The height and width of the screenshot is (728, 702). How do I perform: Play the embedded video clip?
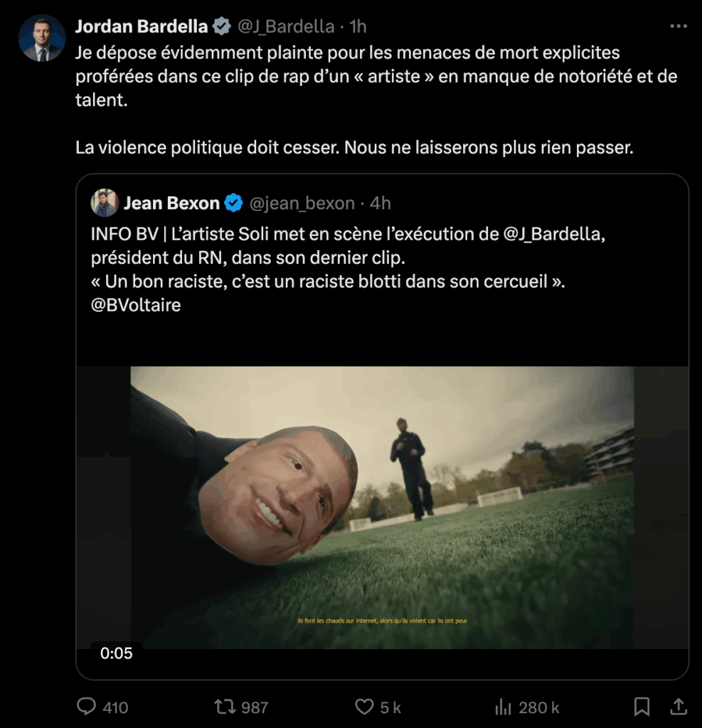coord(382,508)
